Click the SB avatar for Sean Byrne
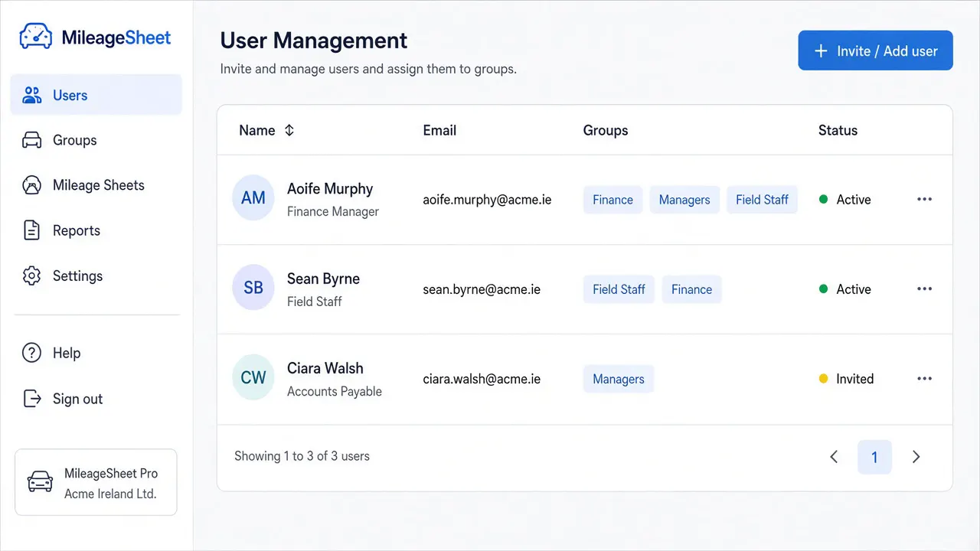This screenshot has width=980, height=551. pyautogui.click(x=253, y=288)
